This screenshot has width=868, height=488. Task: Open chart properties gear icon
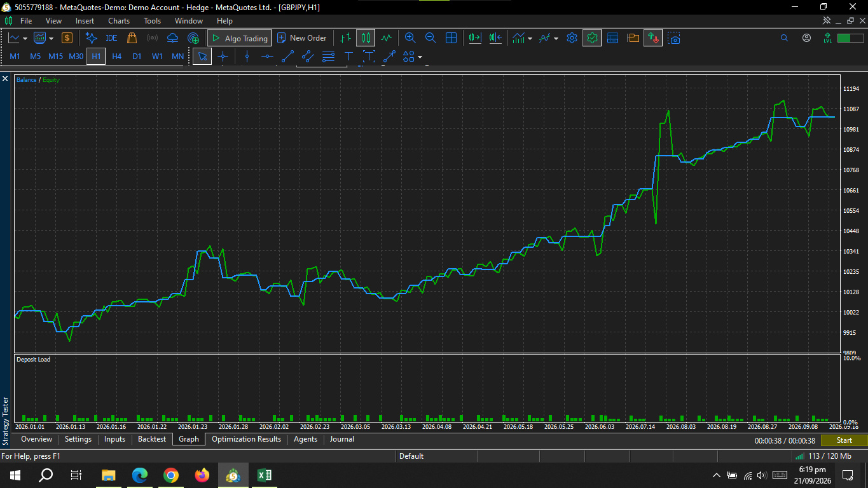[x=572, y=38]
